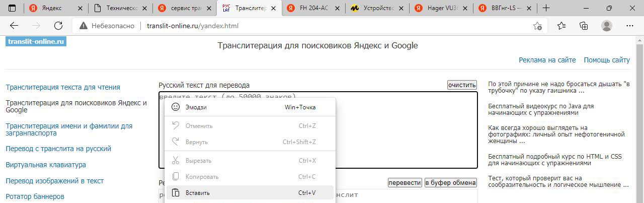
Task: Switch to the Hager VU36 tab
Action: 441,8
